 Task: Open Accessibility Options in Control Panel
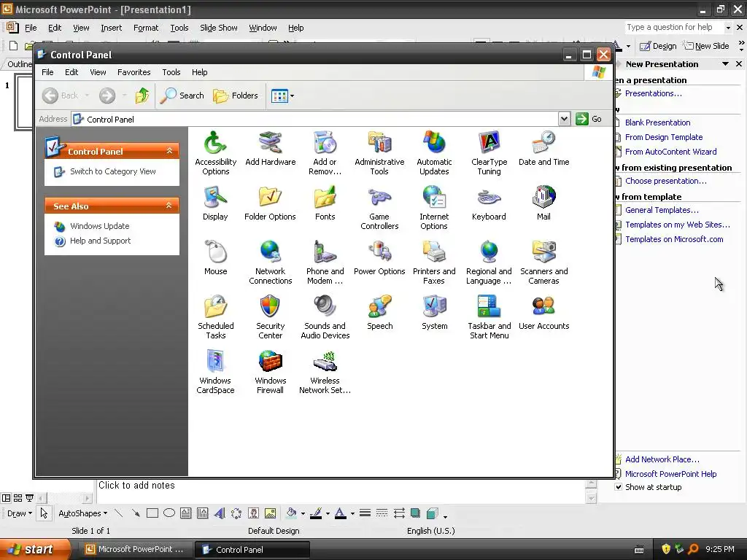[x=215, y=152]
